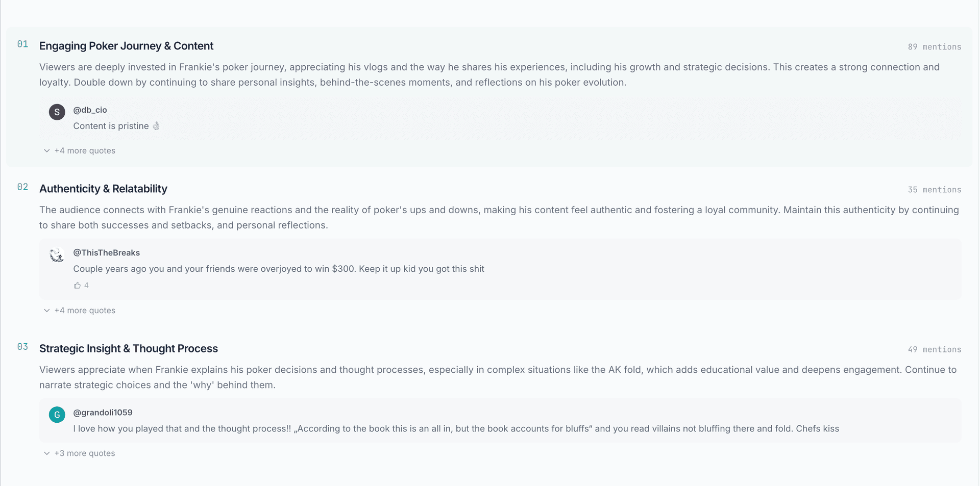The image size is (980, 486).
Task: Click the thumbs-up icon on the ThisTheBreaks quote
Action: click(x=77, y=285)
